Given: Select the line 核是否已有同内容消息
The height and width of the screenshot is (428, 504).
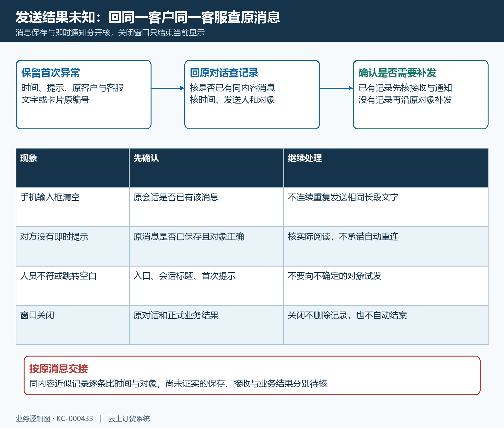Looking at the screenshot, I should (x=232, y=88).
